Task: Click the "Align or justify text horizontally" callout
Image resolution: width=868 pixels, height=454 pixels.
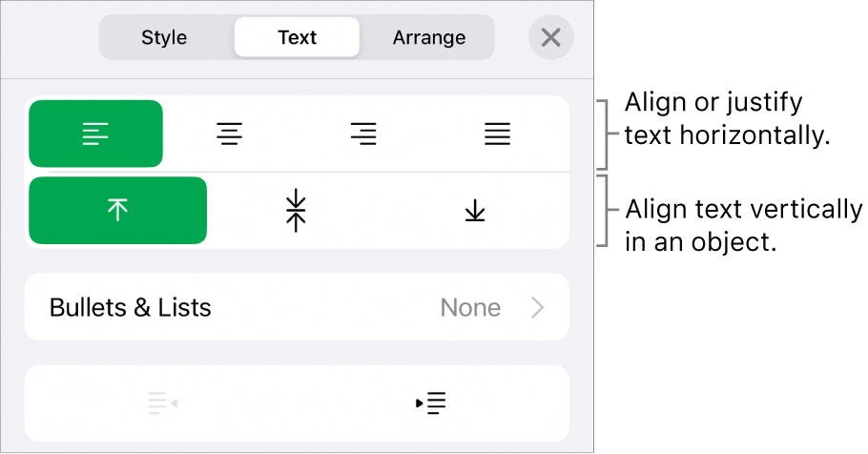Action: click(725, 119)
